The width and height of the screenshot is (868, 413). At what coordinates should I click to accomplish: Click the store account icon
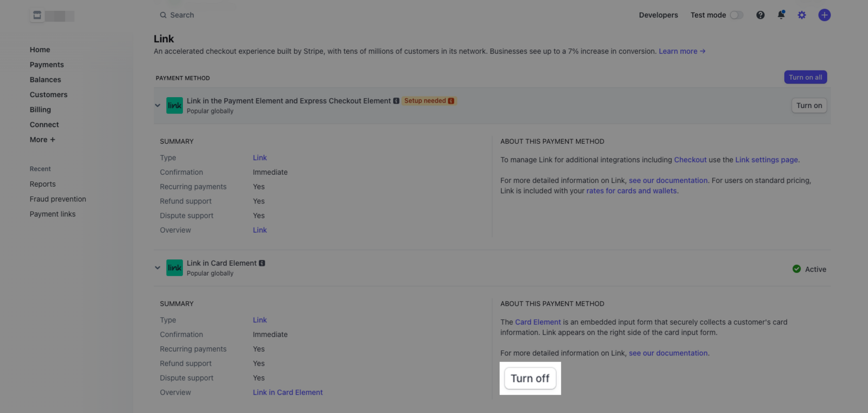37,15
